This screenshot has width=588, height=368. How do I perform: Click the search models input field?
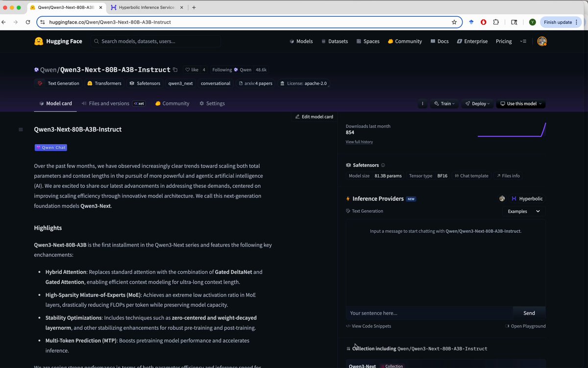pos(155,41)
